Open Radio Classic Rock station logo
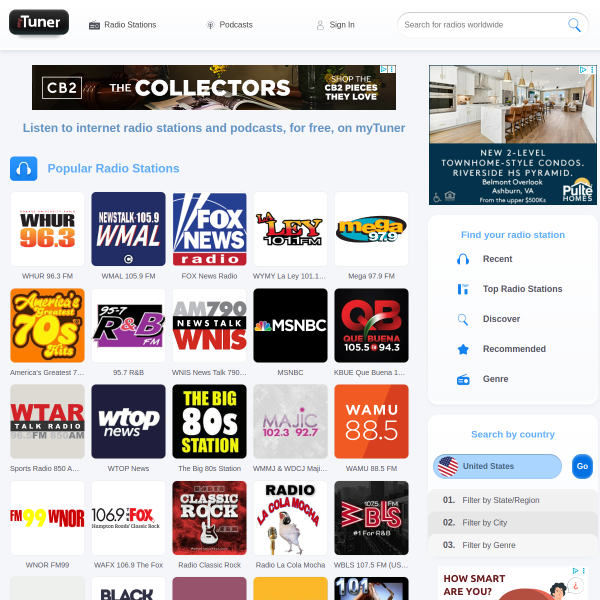 pyautogui.click(x=210, y=518)
